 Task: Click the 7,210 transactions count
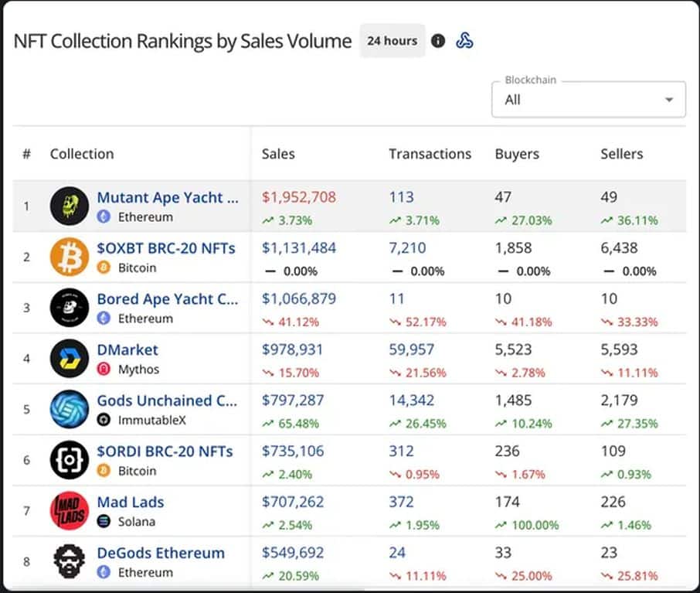pos(407,248)
